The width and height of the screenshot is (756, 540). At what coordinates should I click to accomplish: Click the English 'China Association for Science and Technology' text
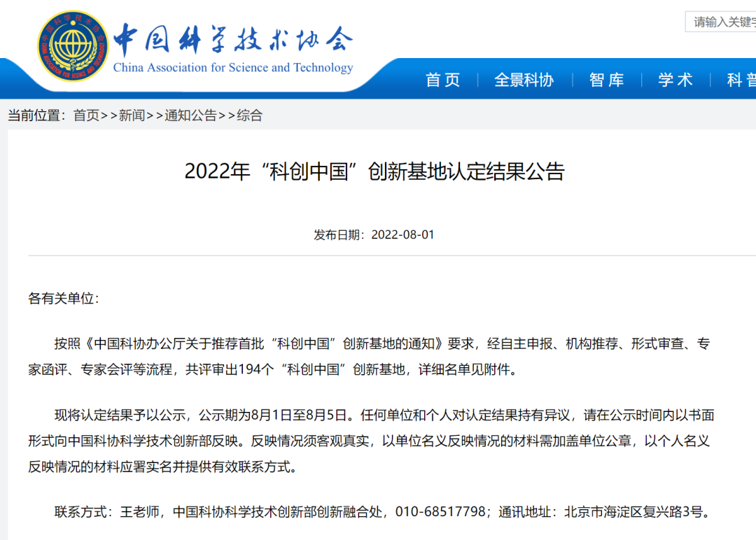point(232,68)
